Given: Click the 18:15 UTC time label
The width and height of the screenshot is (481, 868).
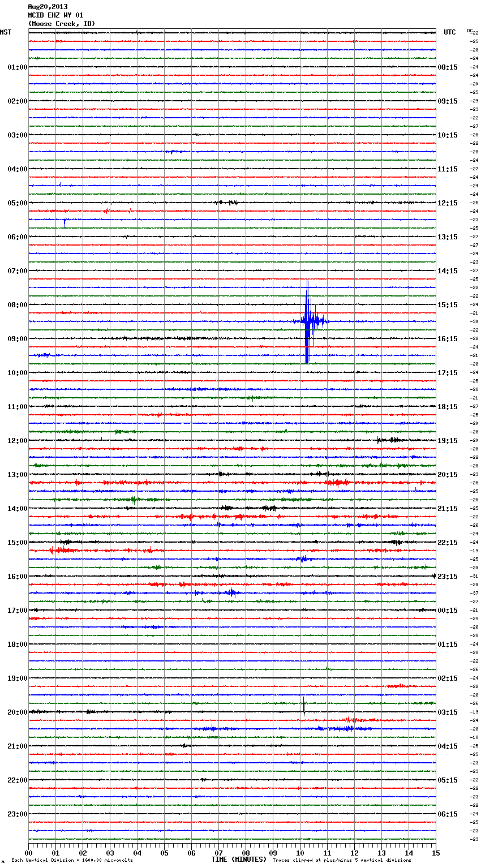Looking at the screenshot, I should [448, 407].
